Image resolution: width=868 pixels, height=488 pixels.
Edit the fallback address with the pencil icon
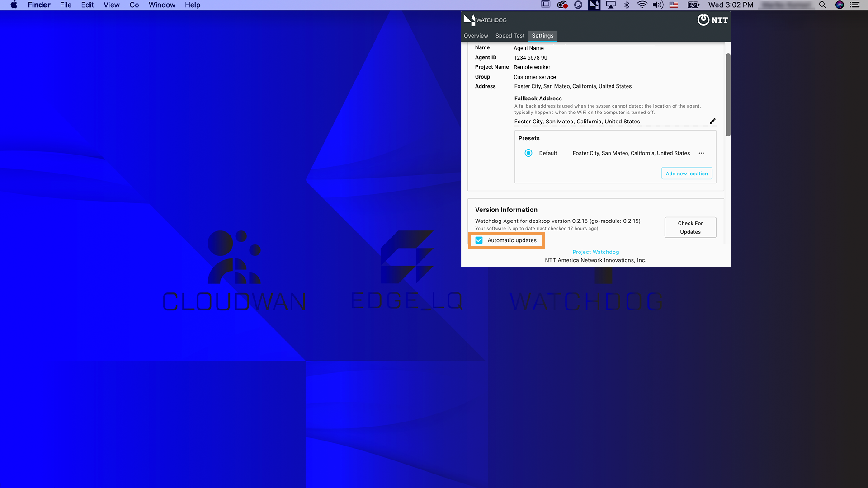click(712, 121)
